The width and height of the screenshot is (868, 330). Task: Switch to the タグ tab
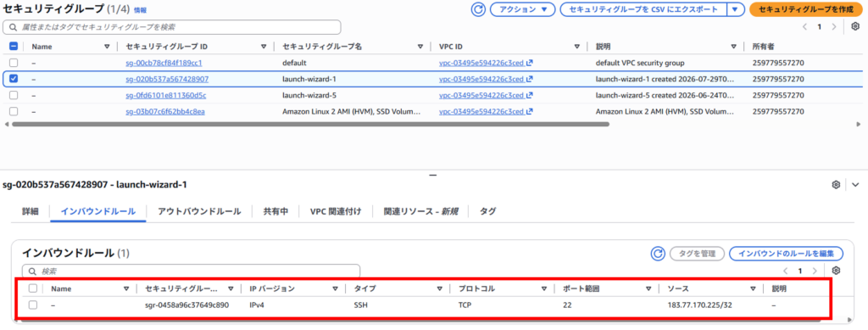pos(487,211)
